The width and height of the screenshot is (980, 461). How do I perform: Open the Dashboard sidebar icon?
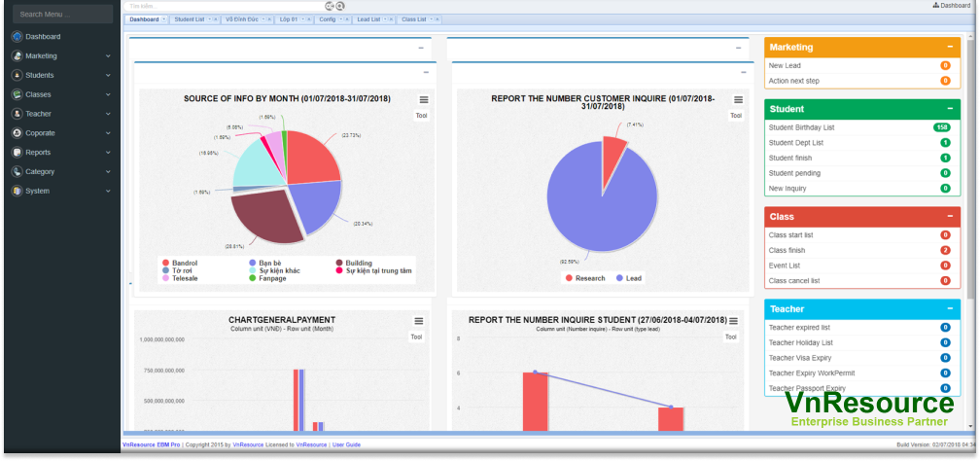(17, 37)
